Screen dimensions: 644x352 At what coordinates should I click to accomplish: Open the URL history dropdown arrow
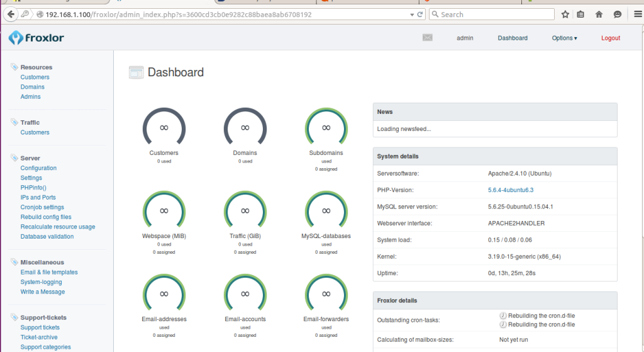pyautogui.click(x=412, y=15)
